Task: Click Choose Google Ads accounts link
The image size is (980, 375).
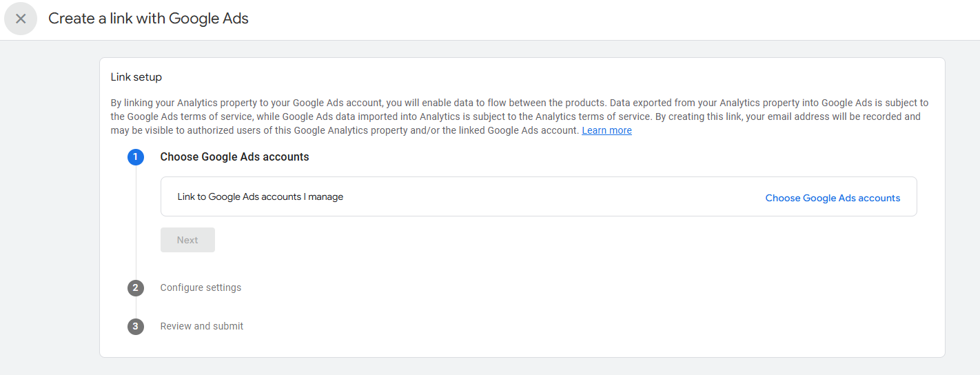Action: [x=833, y=198]
